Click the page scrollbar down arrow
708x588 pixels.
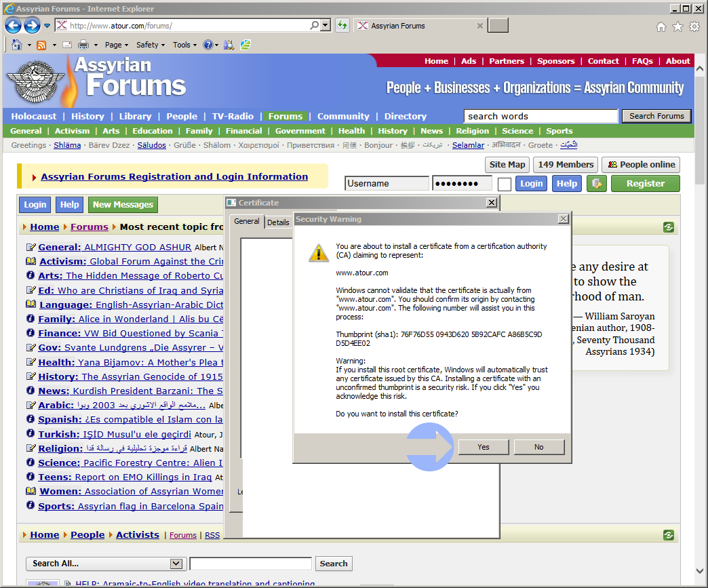[x=699, y=571]
